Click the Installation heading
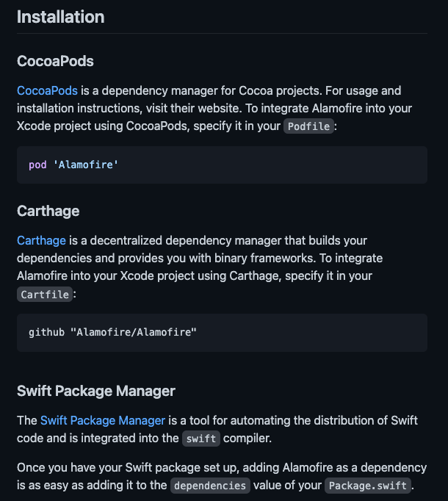Image resolution: width=448 pixels, height=501 pixels. (x=61, y=17)
